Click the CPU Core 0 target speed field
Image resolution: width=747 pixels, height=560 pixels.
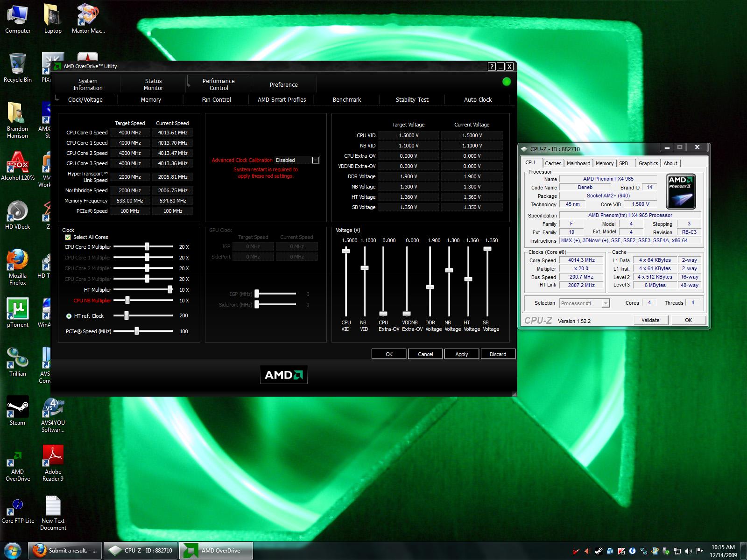pyautogui.click(x=130, y=133)
